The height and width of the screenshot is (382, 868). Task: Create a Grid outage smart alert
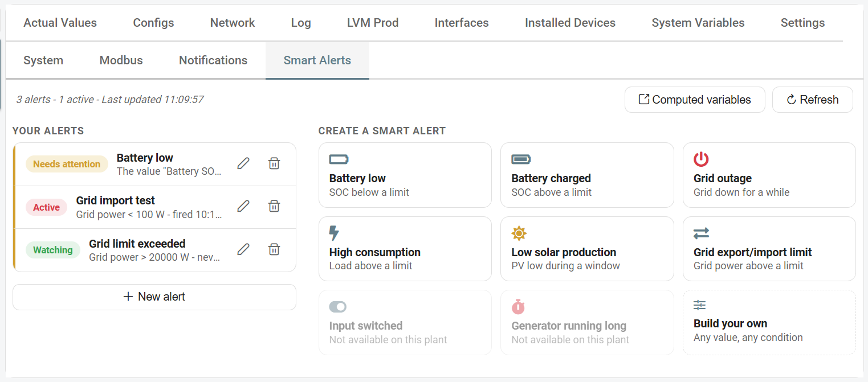pyautogui.click(x=769, y=175)
